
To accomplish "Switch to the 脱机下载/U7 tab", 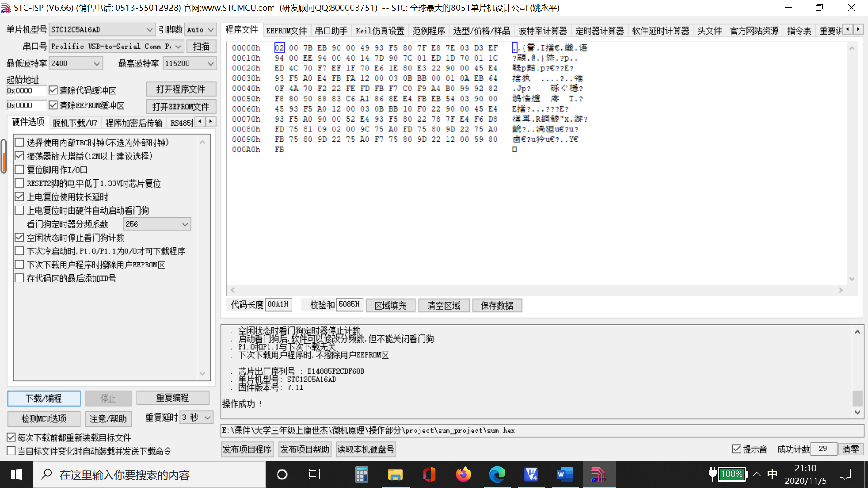I will pyautogui.click(x=75, y=122).
